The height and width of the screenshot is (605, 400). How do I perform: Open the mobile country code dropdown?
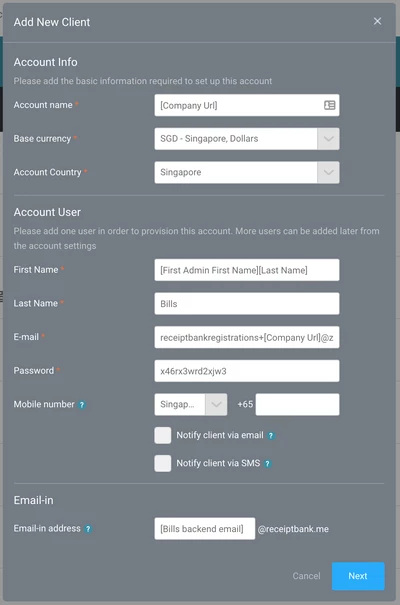tap(191, 404)
